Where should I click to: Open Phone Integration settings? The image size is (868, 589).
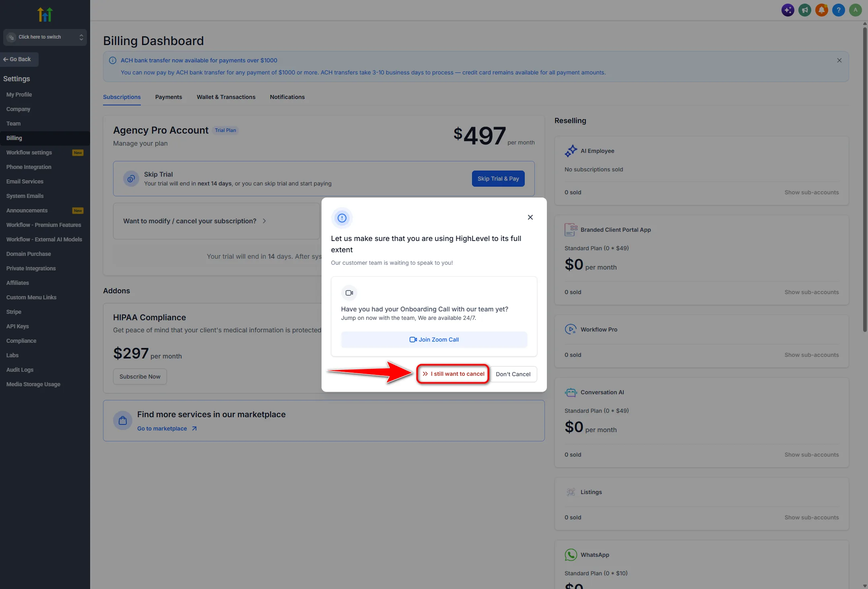pyautogui.click(x=45, y=167)
